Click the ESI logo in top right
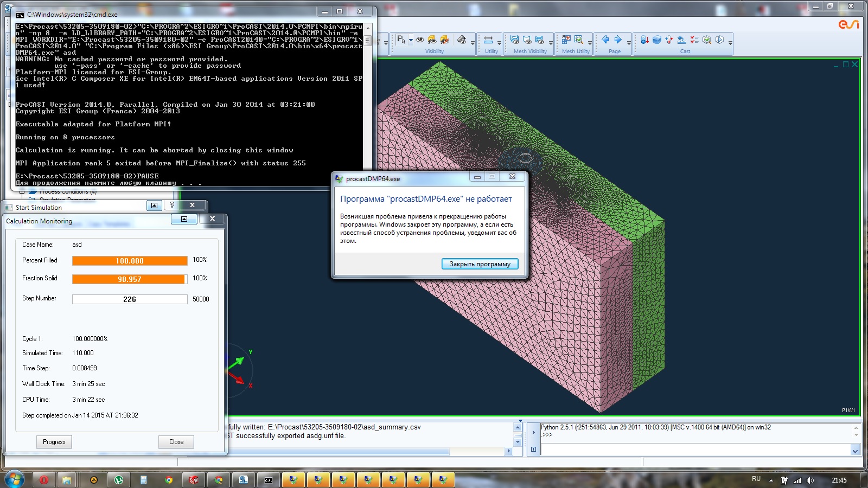Viewport: 868px width, 488px height. pos(848,24)
